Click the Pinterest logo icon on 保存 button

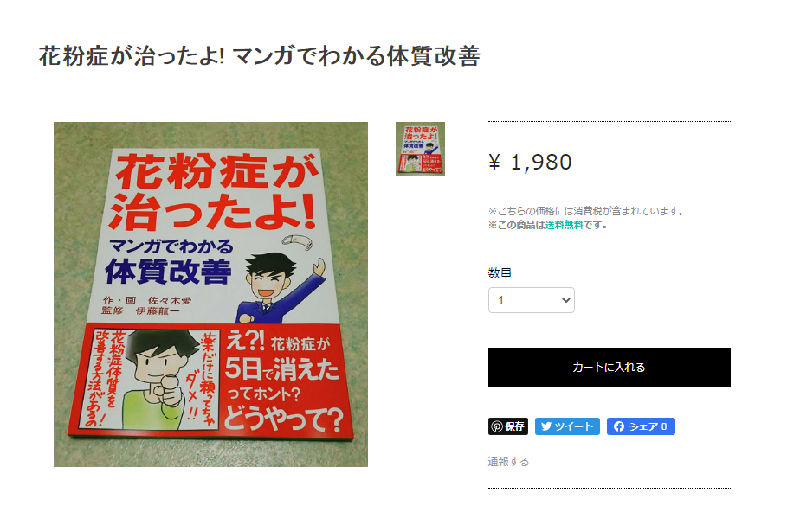point(496,426)
